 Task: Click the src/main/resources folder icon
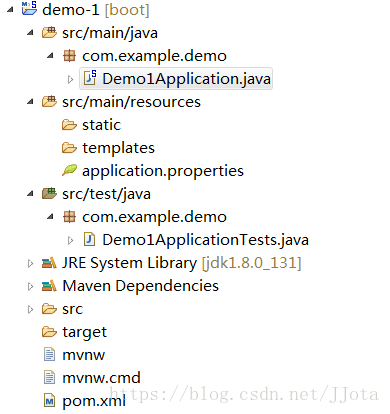(x=49, y=101)
